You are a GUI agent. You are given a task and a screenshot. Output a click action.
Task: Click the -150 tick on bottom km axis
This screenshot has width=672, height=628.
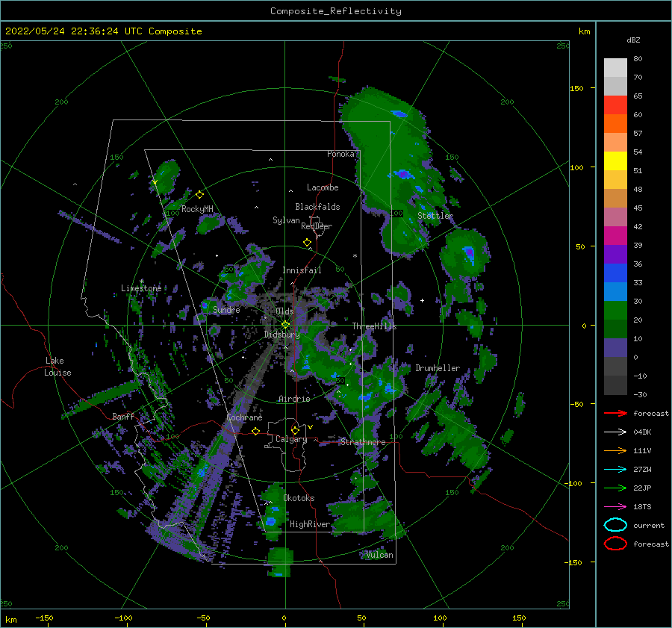(x=44, y=618)
